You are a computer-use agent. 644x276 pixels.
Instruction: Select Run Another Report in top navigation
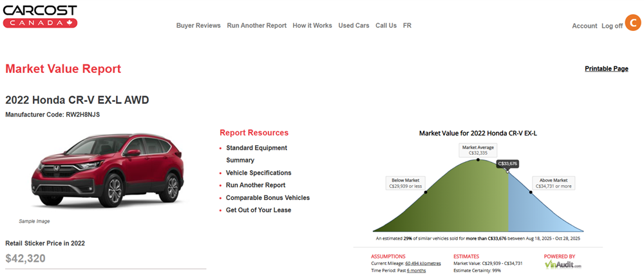coord(257,26)
